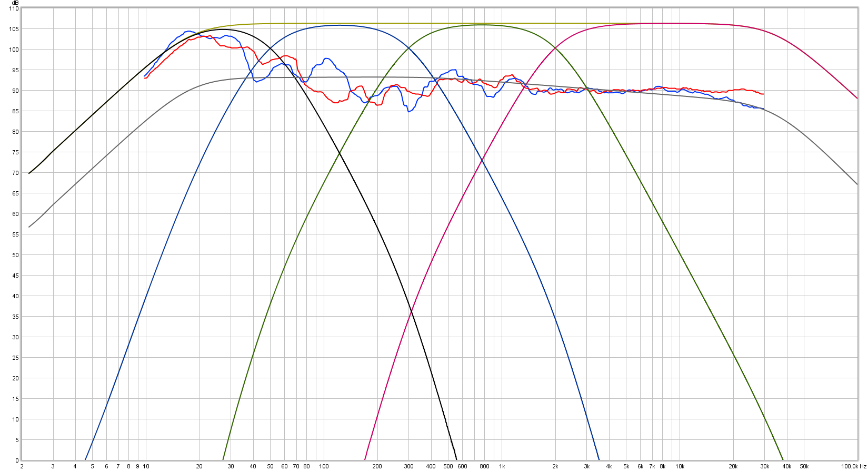Click the "3" Hz label on the frequency axis
This screenshot has width=868, height=471.
pos(53,466)
